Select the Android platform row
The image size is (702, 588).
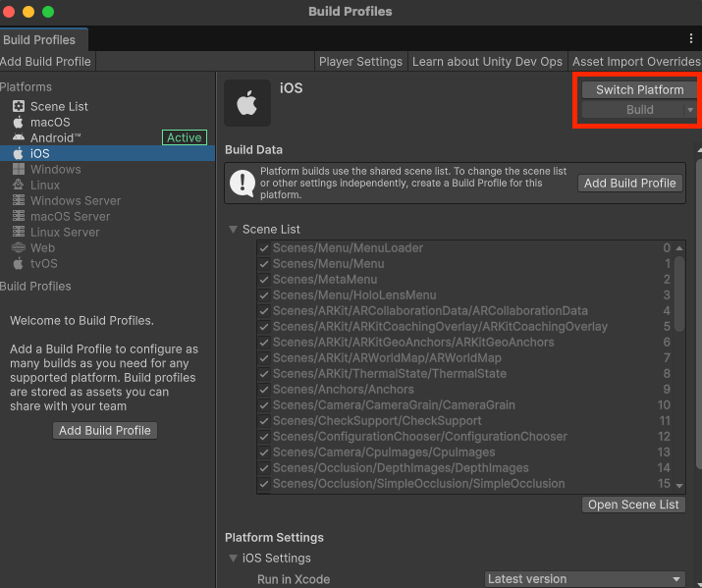pyautogui.click(x=107, y=137)
